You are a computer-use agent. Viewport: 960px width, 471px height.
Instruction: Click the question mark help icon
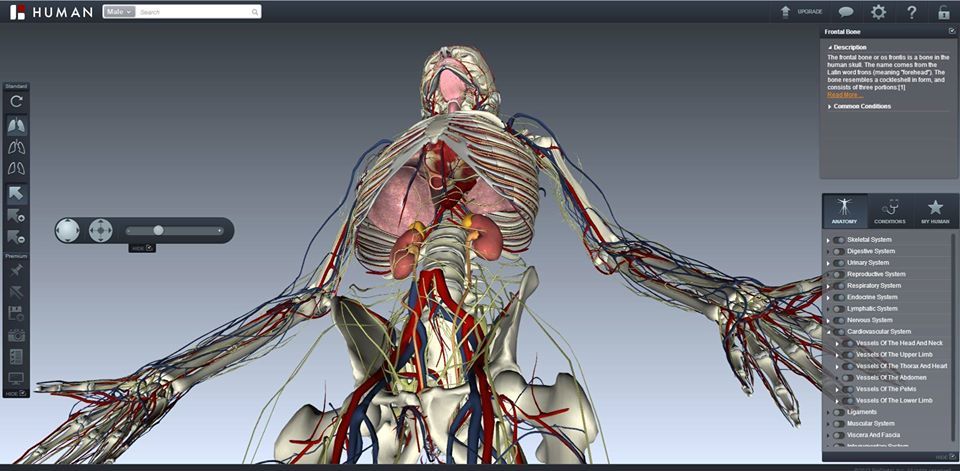[911, 12]
